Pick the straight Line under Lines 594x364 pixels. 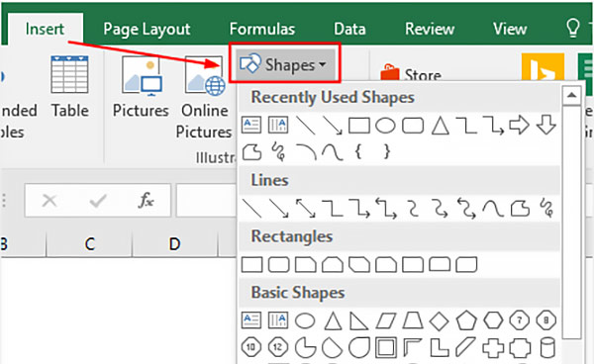click(x=251, y=209)
